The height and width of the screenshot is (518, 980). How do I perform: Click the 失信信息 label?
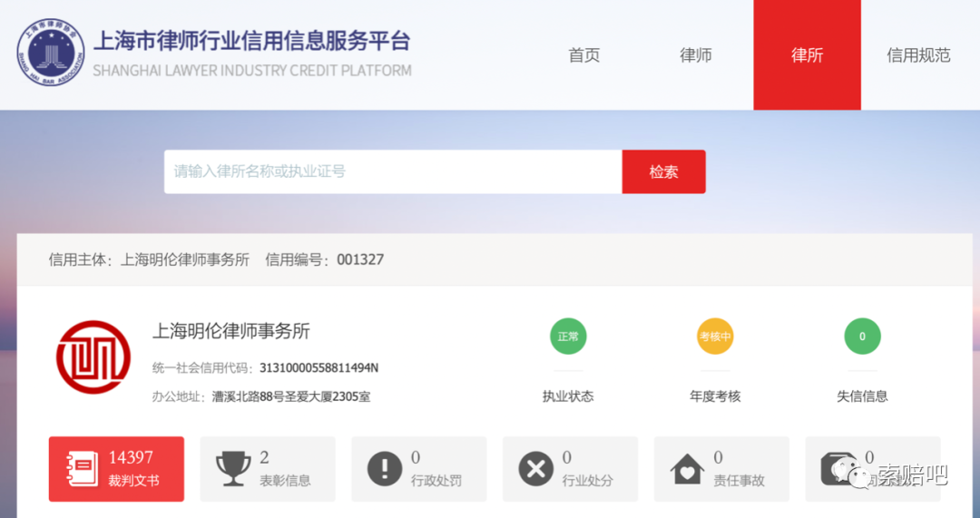click(863, 396)
